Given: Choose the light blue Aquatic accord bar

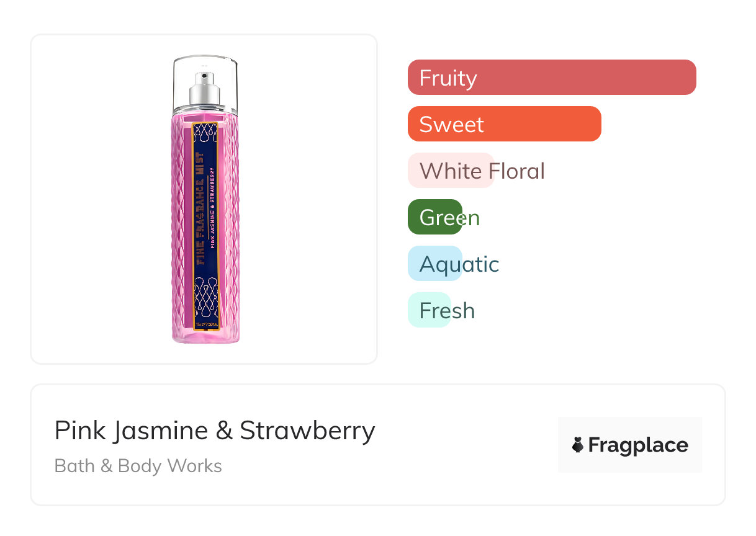Looking at the screenshot, I should pos(434,264).
